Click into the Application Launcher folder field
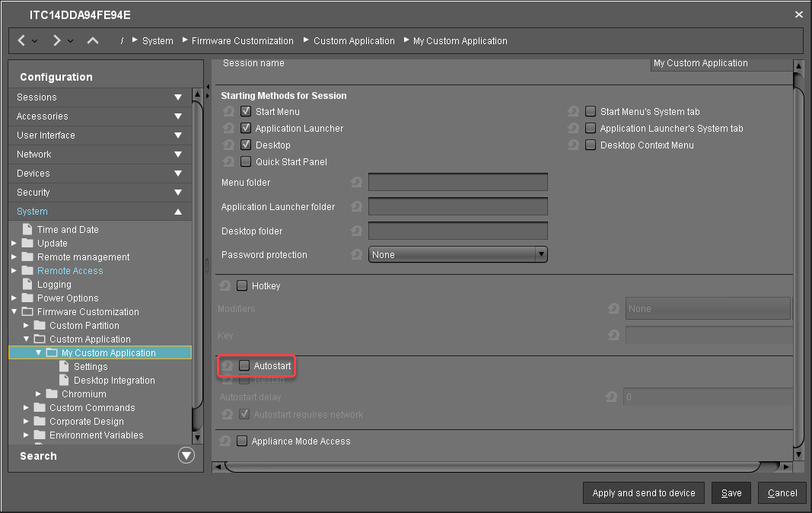Image resolution: width=812 pixels, height=513 pixels. pos(458,207)
